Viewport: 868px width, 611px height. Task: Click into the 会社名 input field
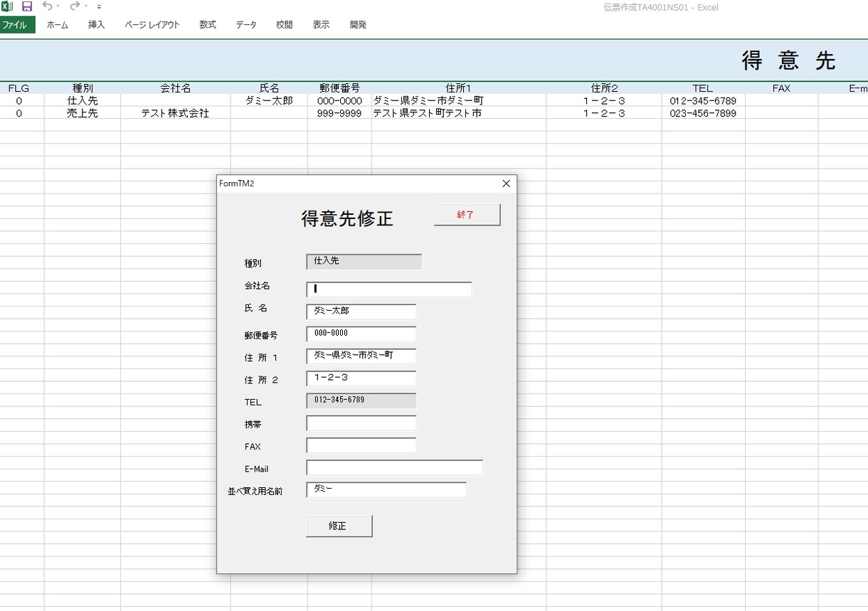tap(388, 289)
